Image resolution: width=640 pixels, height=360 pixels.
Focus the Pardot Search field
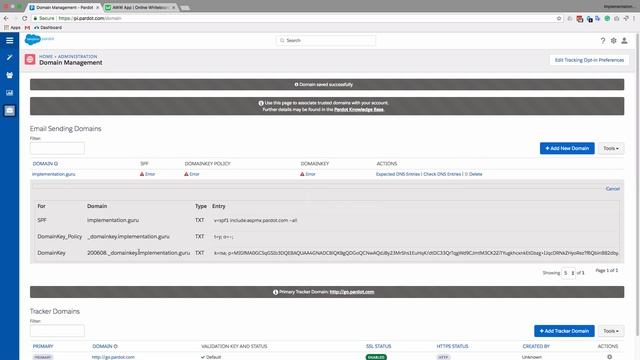coord(326,40)
